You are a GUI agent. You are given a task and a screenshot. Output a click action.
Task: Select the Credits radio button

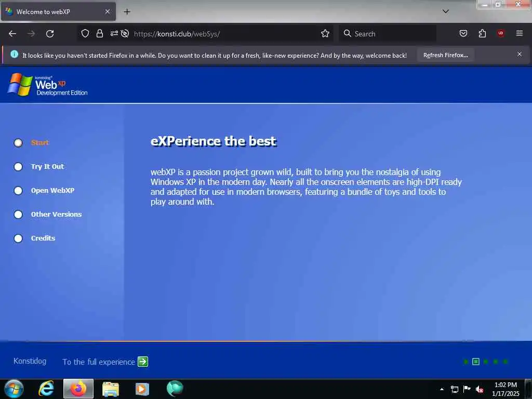[18, 238]
